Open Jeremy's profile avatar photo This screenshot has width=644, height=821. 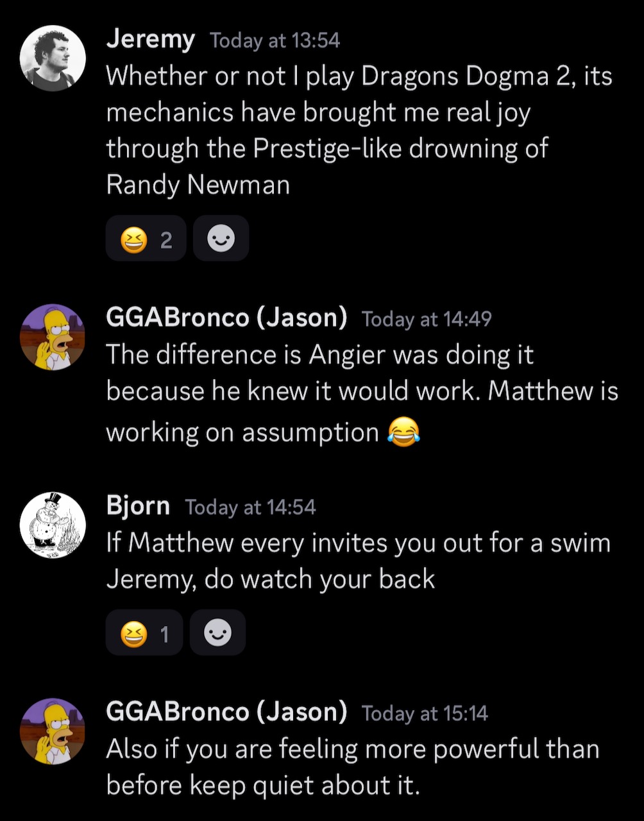click(53, 58)
